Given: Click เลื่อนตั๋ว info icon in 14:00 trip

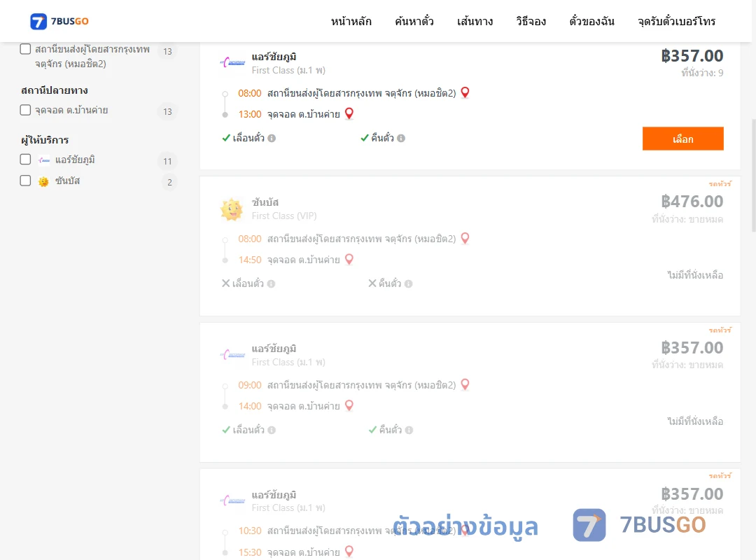Looking at the screenshot, I should pos(272,430).
